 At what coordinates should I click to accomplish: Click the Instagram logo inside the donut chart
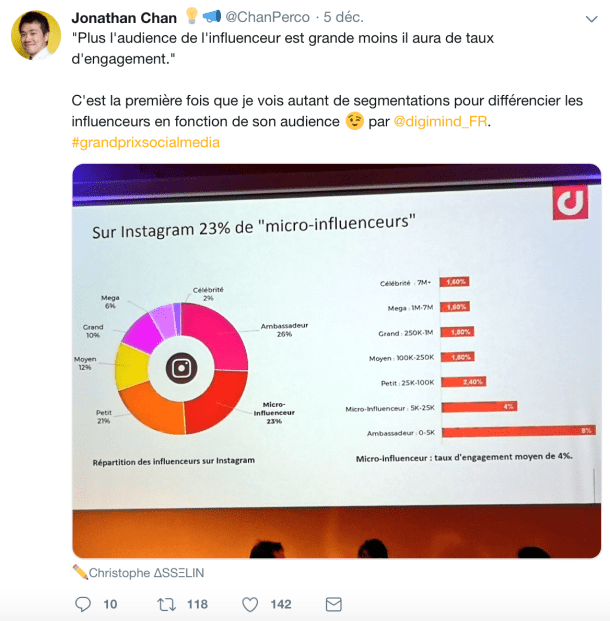(x=182, y=367)
